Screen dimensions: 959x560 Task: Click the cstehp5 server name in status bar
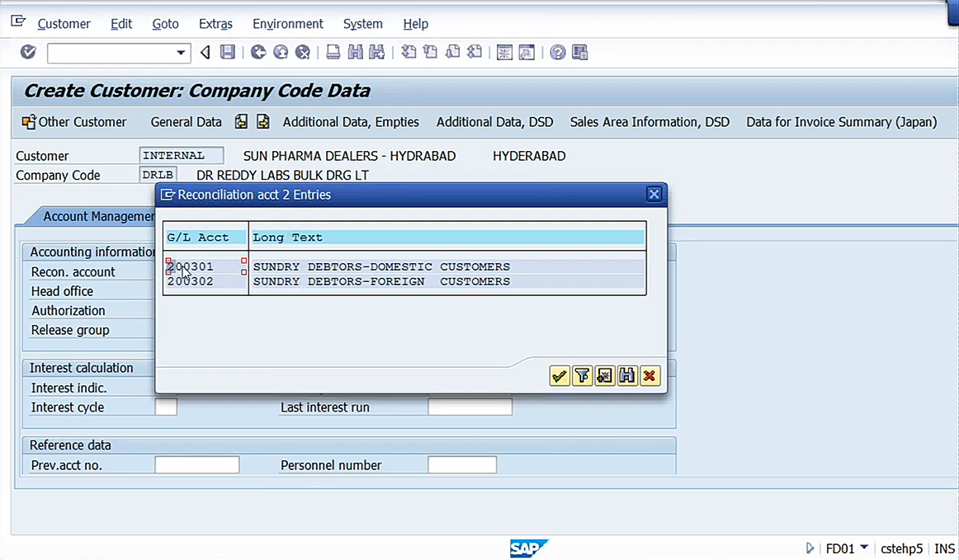[x=901, y=549]
